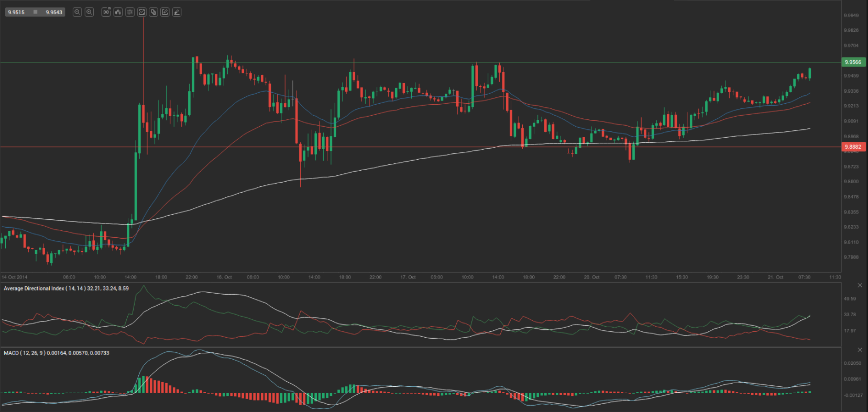
Task: Click the zoom in magnifier icon
Action: [x=89, y=12]
